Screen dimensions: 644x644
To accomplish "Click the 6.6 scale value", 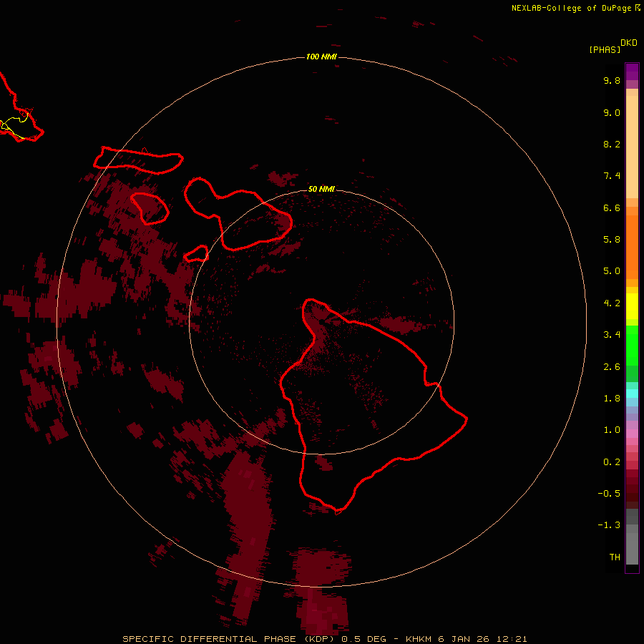I will point(612,208).
